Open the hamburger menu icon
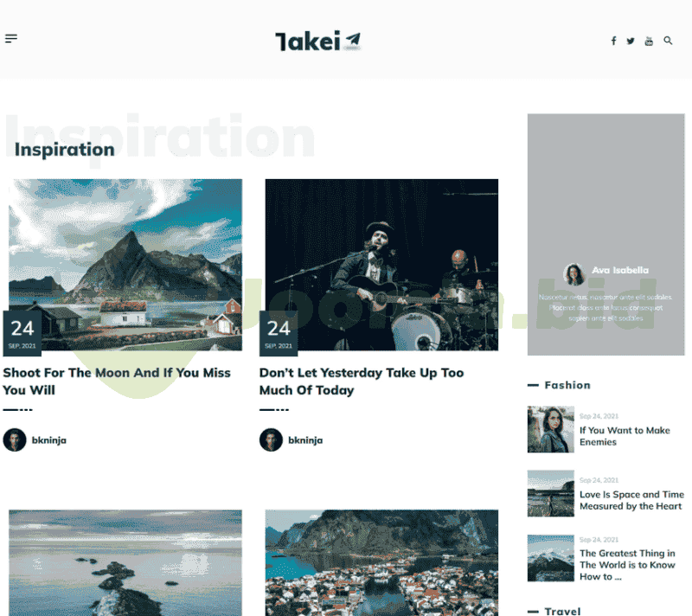 [x=11, y=39]
